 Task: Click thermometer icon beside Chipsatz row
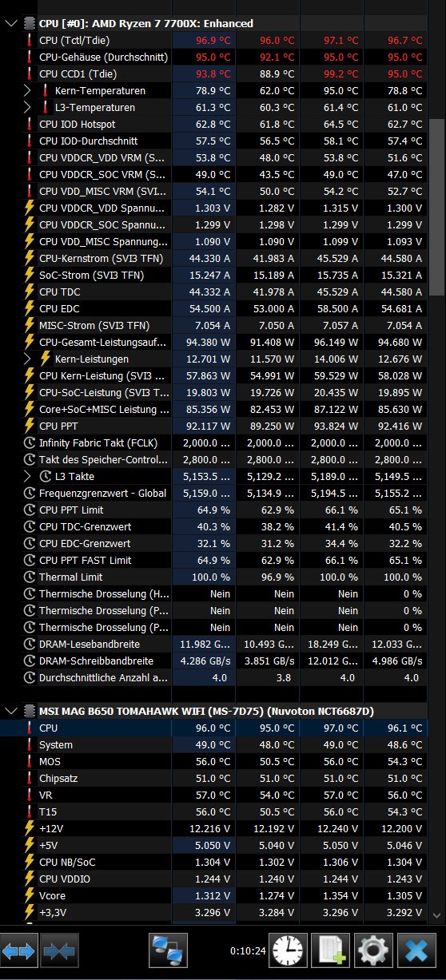[x=30, y=778]
